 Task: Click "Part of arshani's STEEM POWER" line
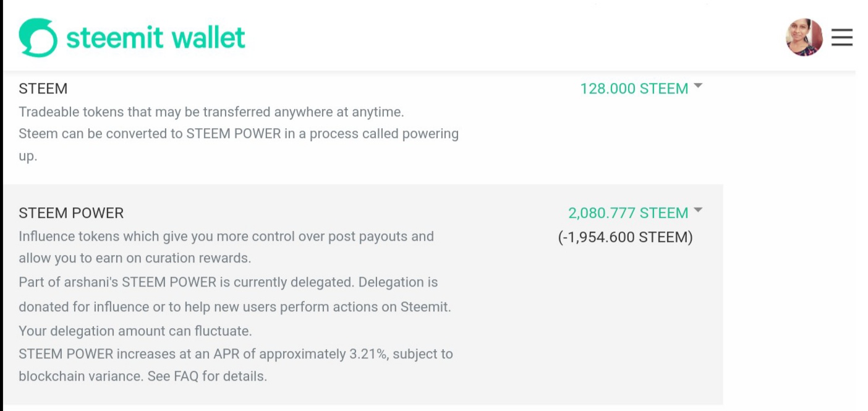point(228,282)
